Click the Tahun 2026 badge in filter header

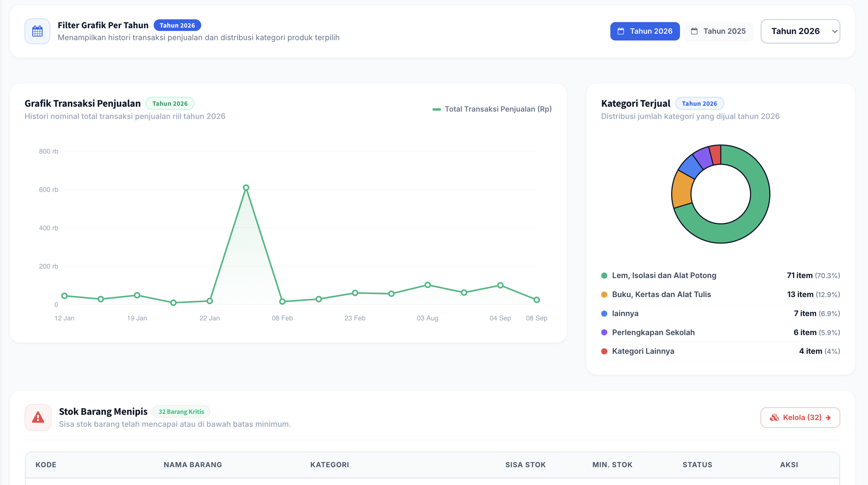point(177,25)
